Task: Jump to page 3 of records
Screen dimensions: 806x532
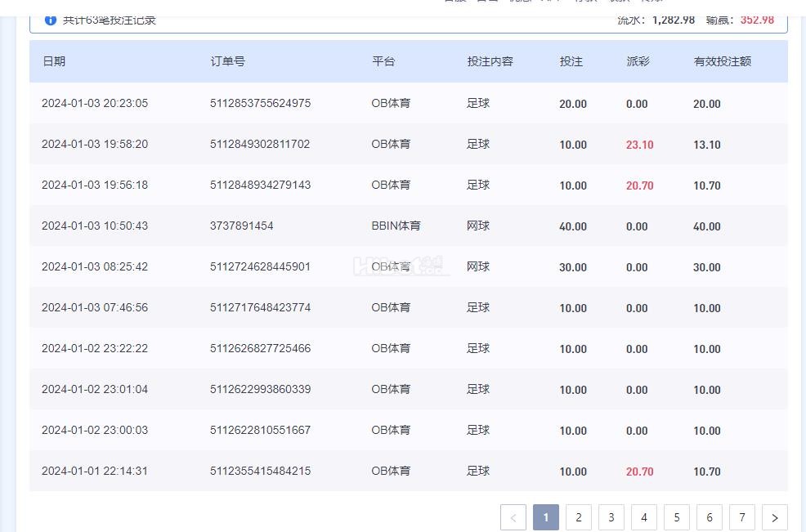Action: [611, 517]
